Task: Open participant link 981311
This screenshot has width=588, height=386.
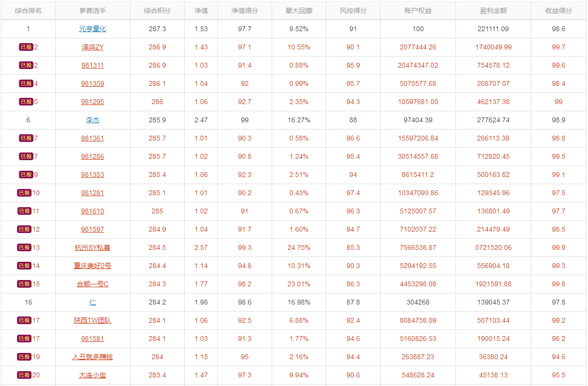Action: [x=93, y=65]
